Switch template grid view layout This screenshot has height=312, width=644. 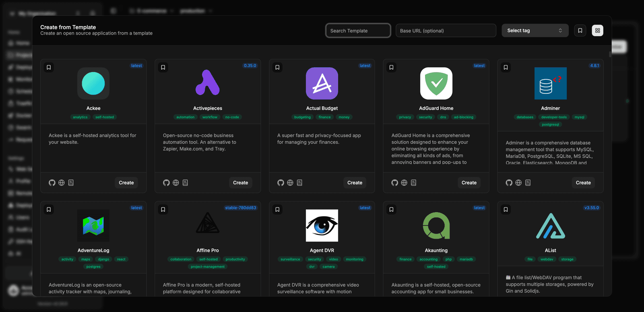pyautogui.click(x=598, y=31)
